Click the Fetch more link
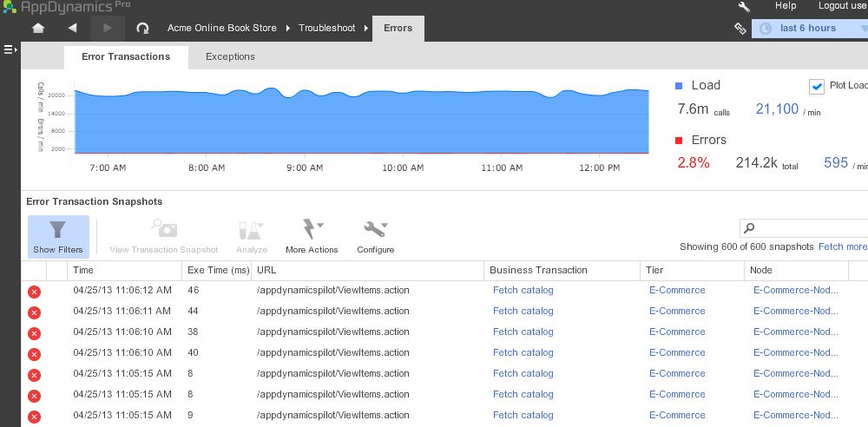The width and height of the screenshot is (868, 427). (842, 246)
